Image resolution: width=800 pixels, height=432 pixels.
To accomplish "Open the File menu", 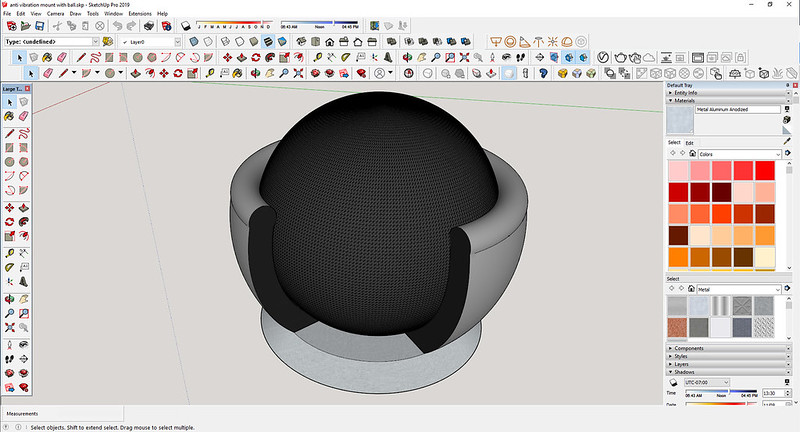I will (x=7, y=13).
